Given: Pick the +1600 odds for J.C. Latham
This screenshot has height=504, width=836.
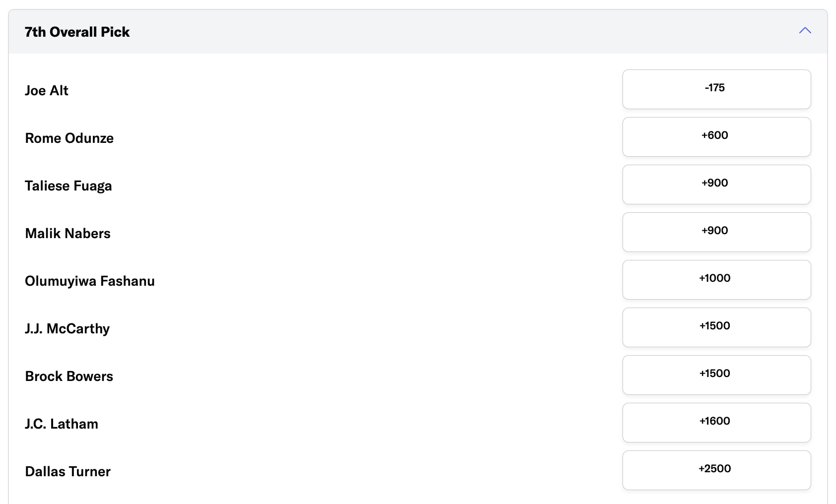Looking at the screenshot, I should coord(716,423).
